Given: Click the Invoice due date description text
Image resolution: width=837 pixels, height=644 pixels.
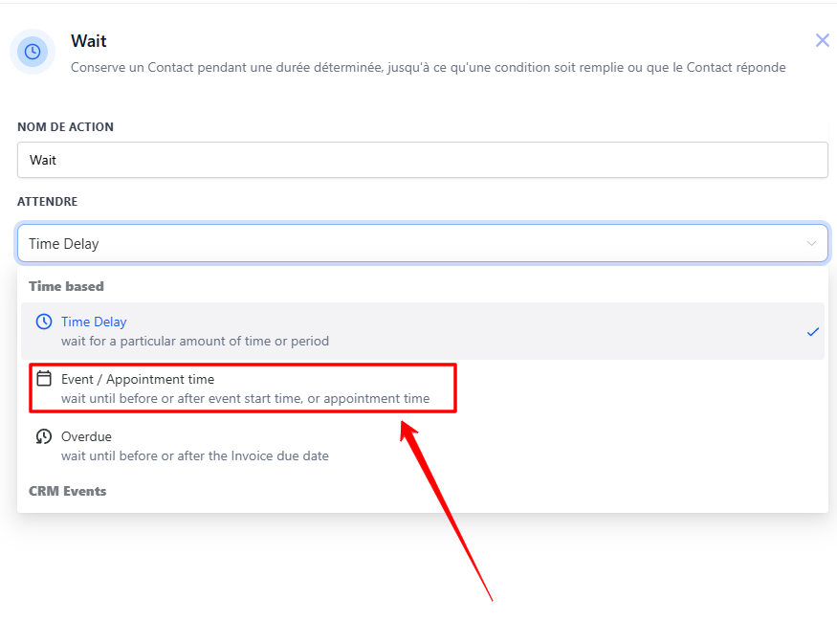Looking at the screenshot, I should [195, 455].
